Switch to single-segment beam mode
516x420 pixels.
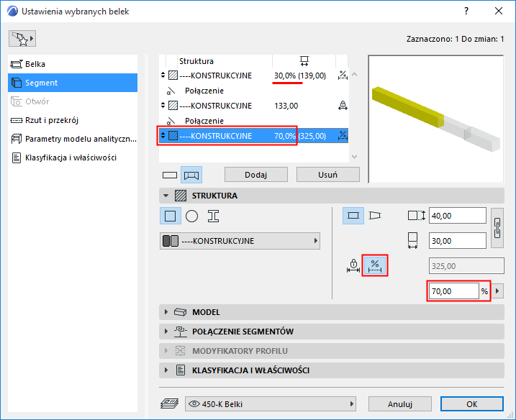coord(170,175)
